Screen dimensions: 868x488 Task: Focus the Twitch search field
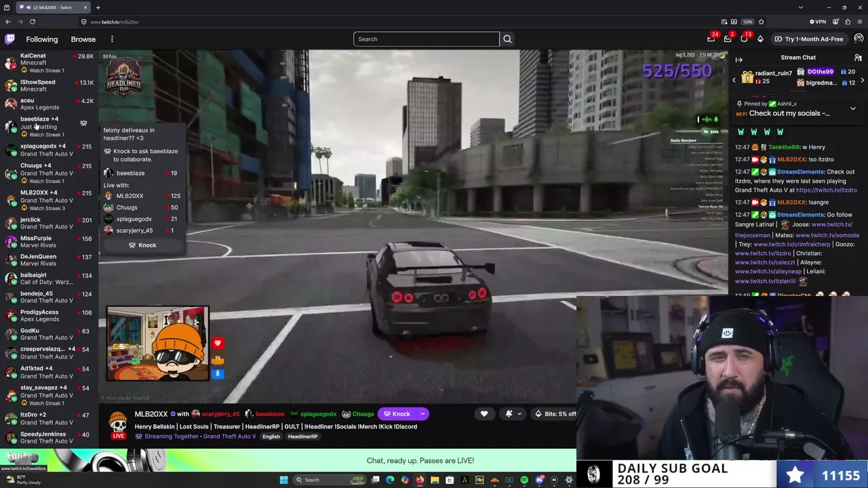pos(427,39)
